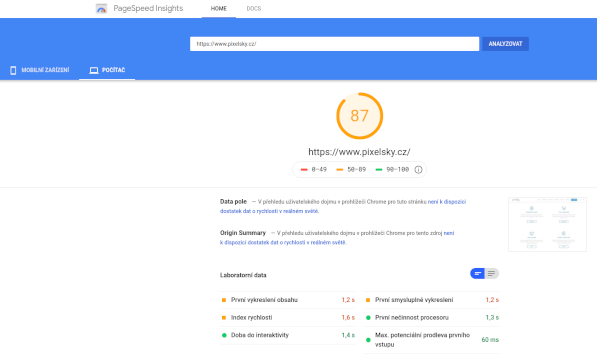Click the red 0–49 legend item
Image resolution: width=597 pixels, height=360 pixels.
point(314,170)
